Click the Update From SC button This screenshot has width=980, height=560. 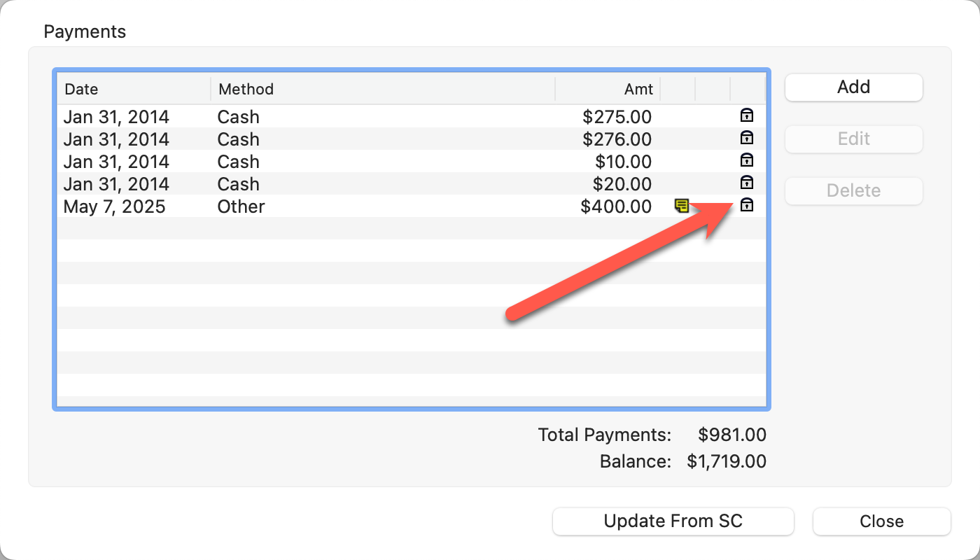tap(673, 521)
